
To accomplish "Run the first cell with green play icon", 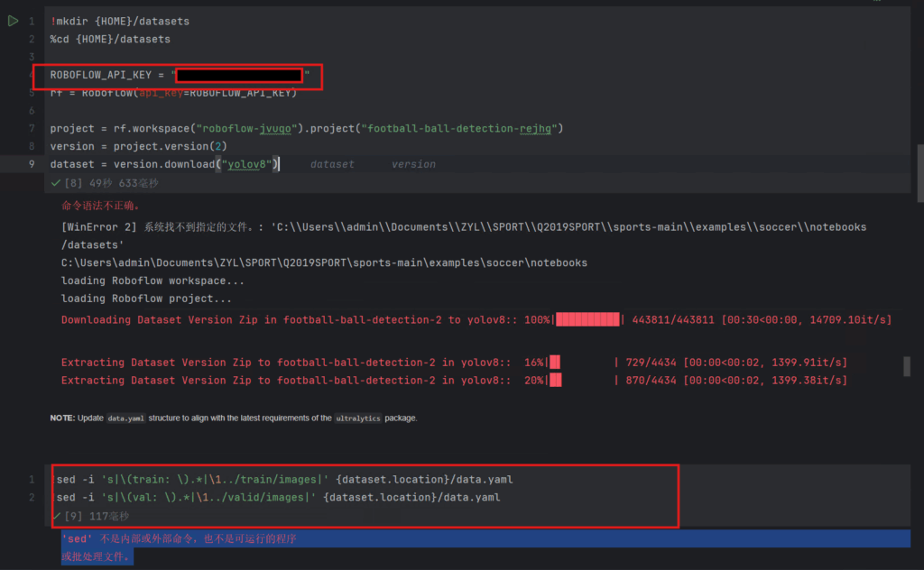I will (13, 21).
